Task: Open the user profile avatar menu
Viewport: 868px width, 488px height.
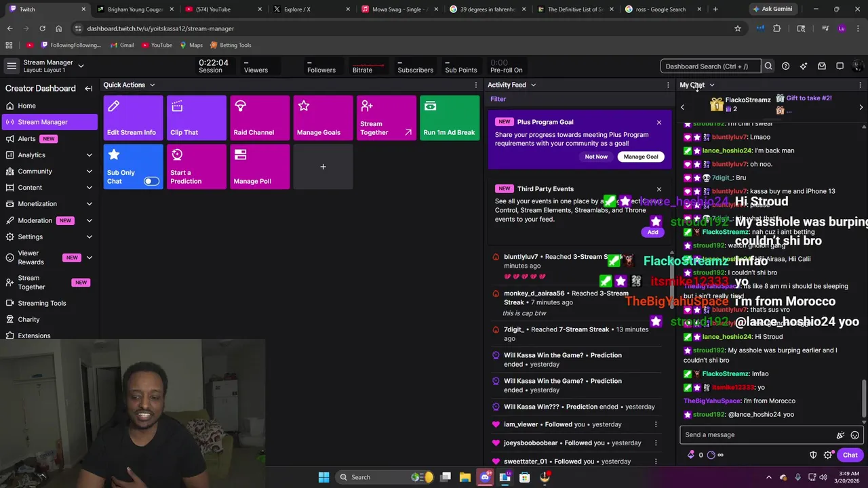Action: tap(858, 66)
